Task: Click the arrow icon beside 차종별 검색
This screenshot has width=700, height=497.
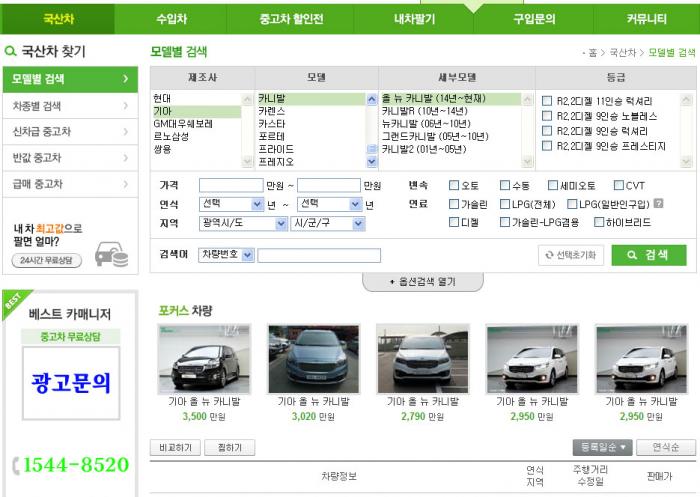Action: 125,105
